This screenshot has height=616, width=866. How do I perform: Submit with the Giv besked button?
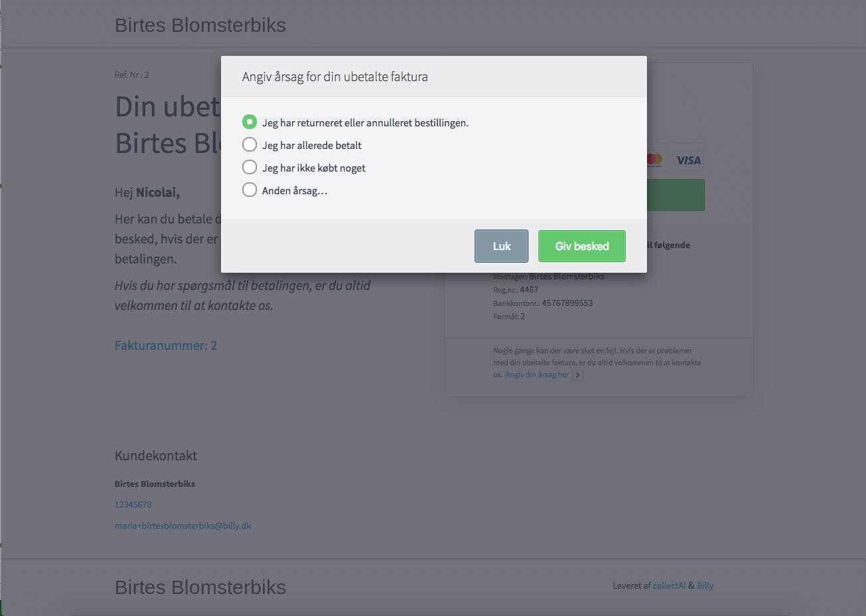pyautogui.click(x=582, y=246)
